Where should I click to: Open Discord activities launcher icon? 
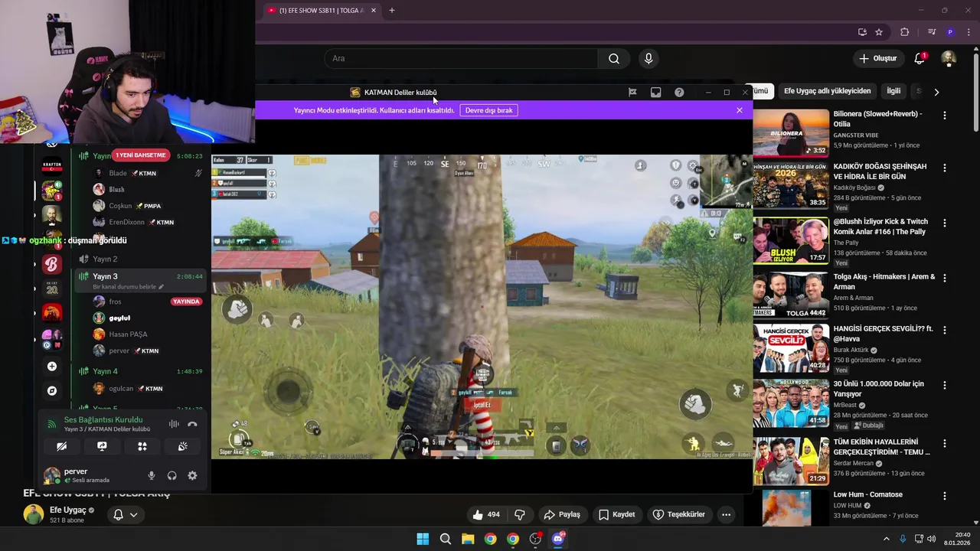click(x=142, y=446)
